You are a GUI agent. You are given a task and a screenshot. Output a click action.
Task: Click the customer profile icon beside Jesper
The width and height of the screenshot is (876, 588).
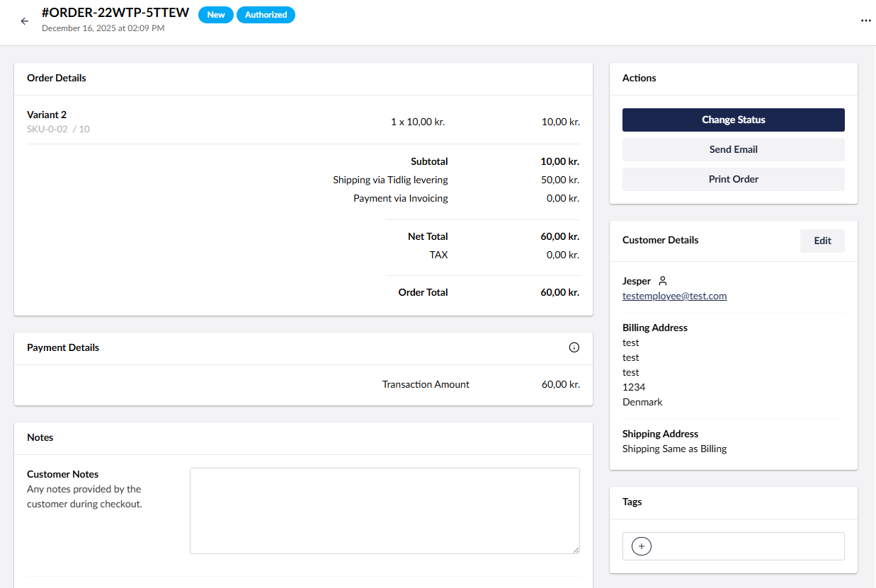pos(662,280)
